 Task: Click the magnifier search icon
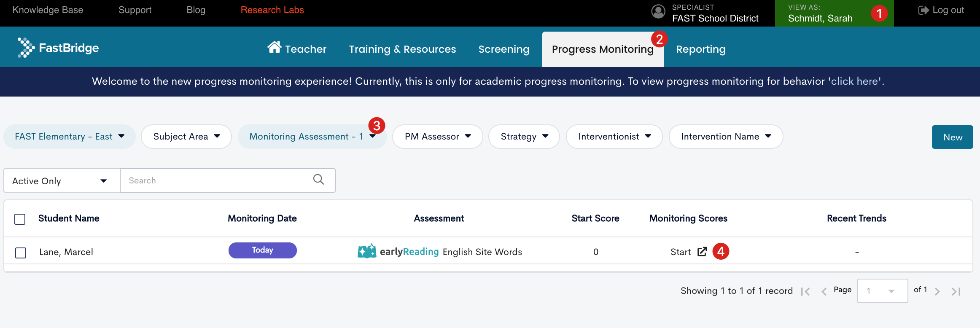(x=319, y=180)
